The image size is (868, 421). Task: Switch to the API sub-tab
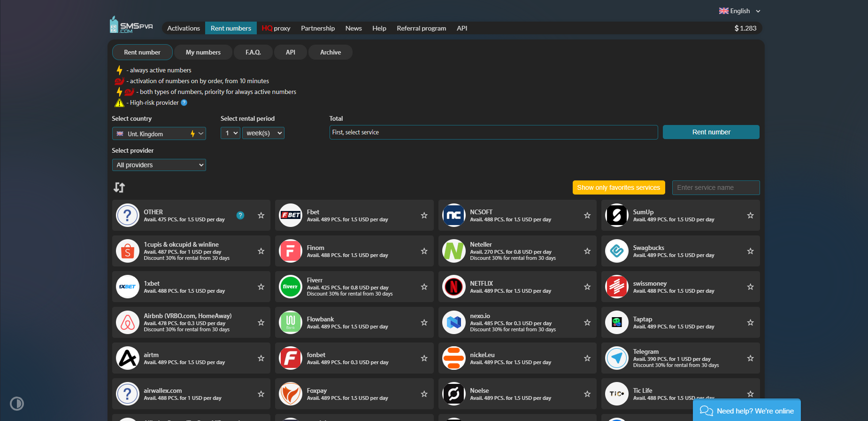(x=291, y=52)
